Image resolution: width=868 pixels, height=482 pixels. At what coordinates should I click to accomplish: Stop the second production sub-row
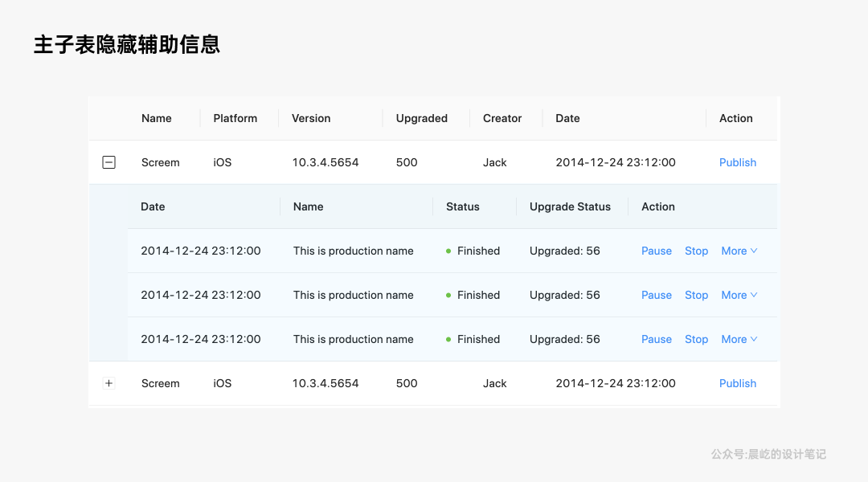tap(696, 295)
